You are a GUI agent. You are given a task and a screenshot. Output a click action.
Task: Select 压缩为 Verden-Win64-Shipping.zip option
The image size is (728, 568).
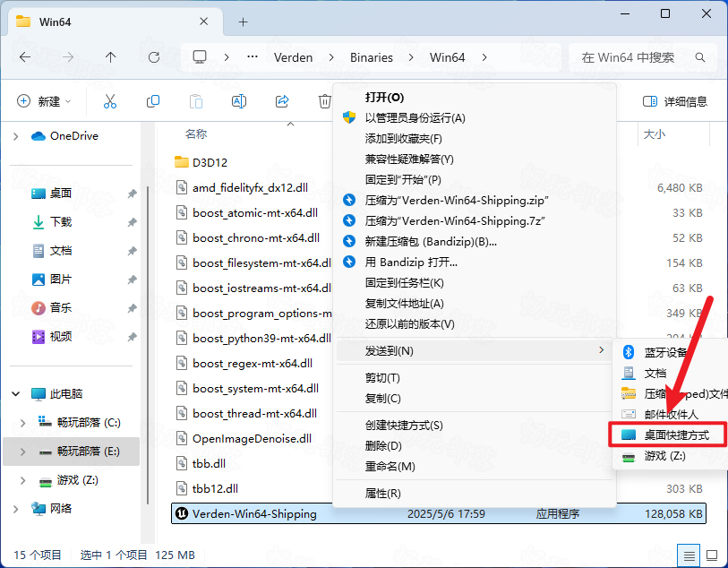tap(476, 200)
